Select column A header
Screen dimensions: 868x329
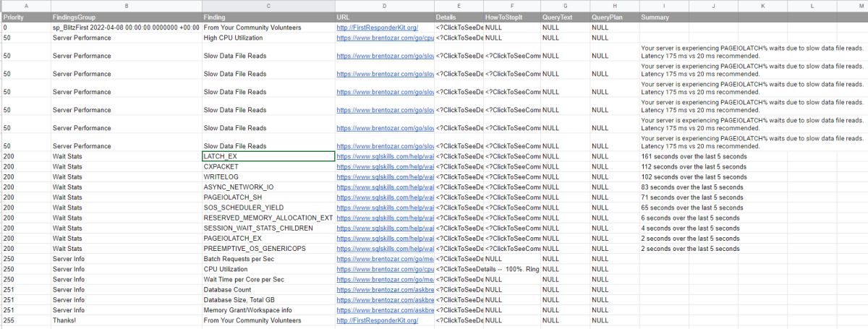(x=25, y=6)
